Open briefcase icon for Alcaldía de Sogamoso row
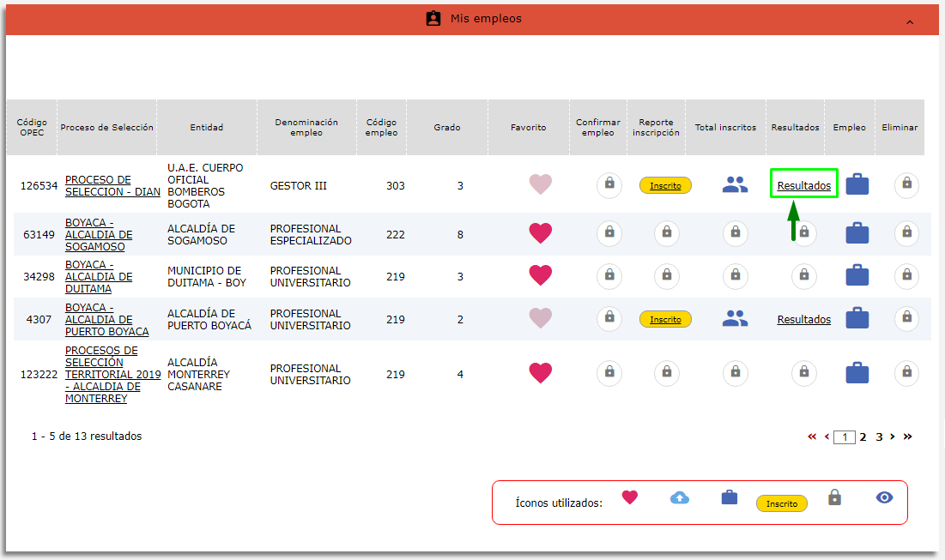 point(857,233)
